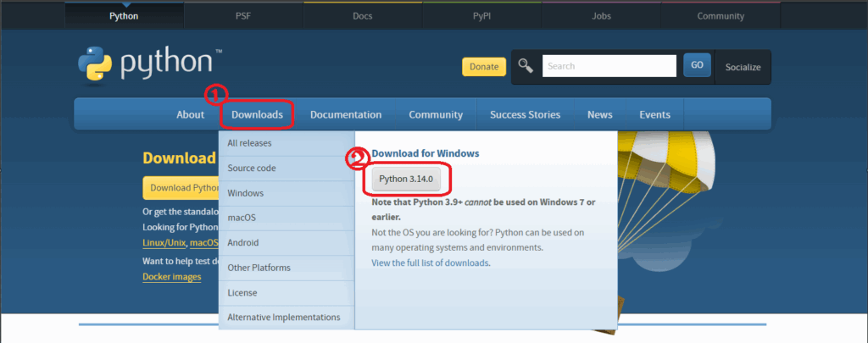The width and height of the screenshot is (868, 343).
Task: Click the Python logo icon
Action: pyautogui.click(x=94, y=67)
